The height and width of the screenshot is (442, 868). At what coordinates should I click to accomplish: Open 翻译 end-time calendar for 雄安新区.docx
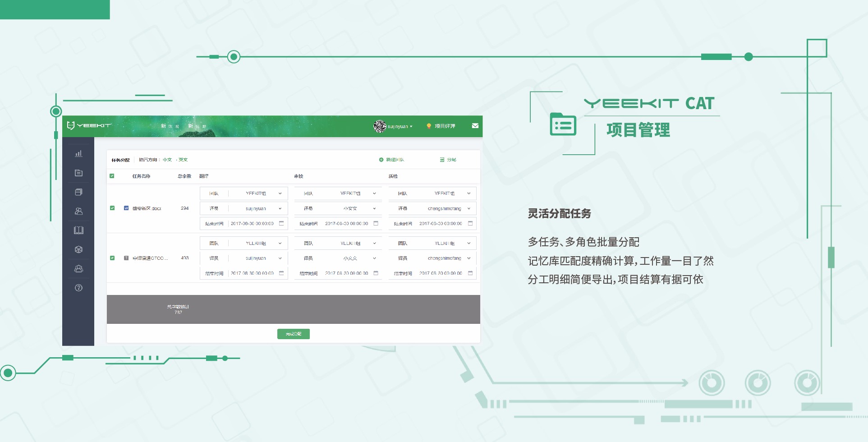point(281,223)
